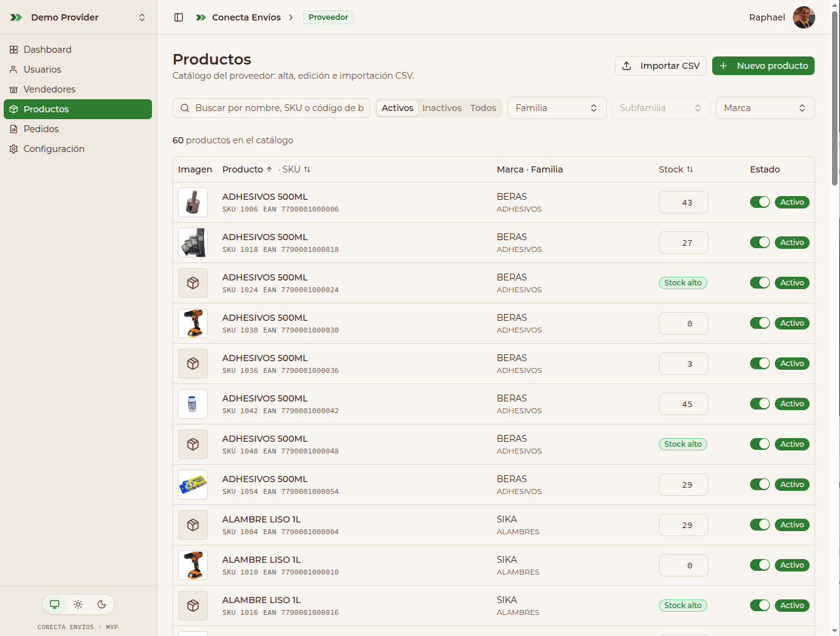Click the upload icon on Importar CSV
This screenshot has width=840, height=636.
point(627,66)
